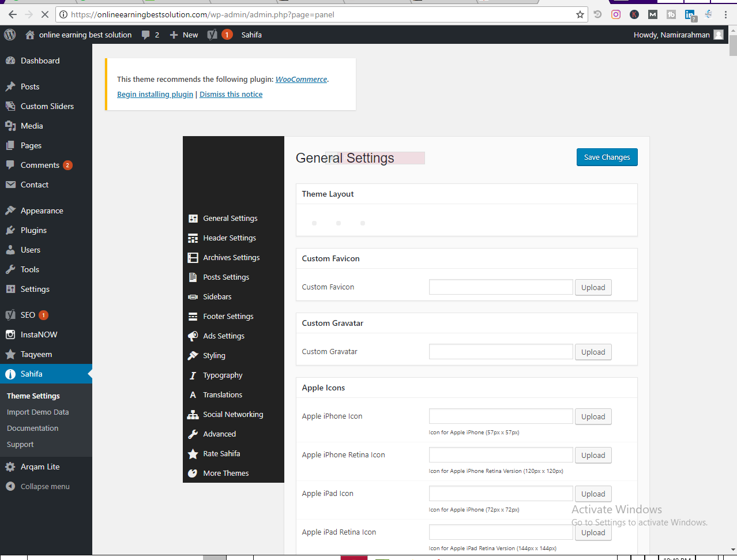The image size is (737, 560).
Task: Select the first Theme Layout option
Action: click(314, 223)
